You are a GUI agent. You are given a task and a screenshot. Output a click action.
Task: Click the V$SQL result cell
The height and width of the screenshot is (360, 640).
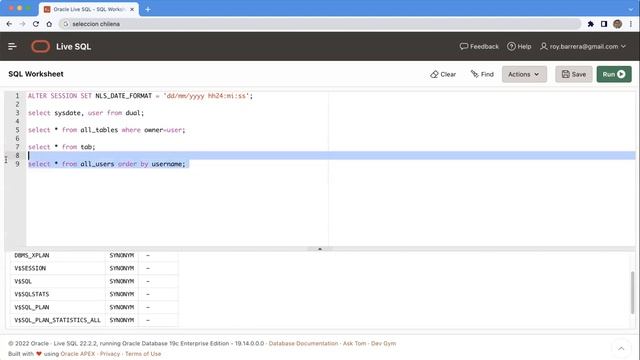(58, 281)
